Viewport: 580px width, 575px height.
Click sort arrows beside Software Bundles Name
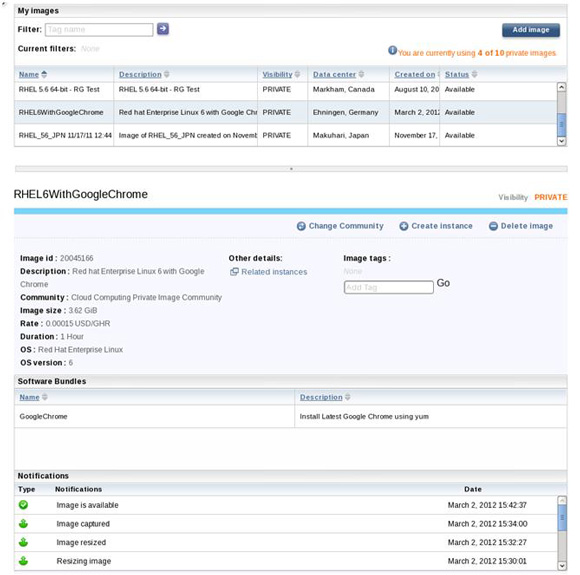(45, 397)
